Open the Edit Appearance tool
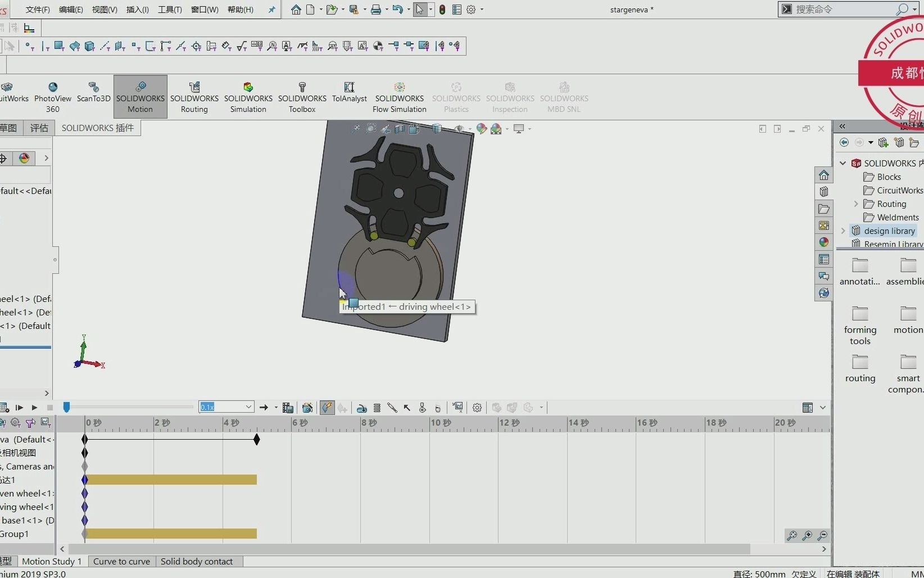 (x=481, y=129)
